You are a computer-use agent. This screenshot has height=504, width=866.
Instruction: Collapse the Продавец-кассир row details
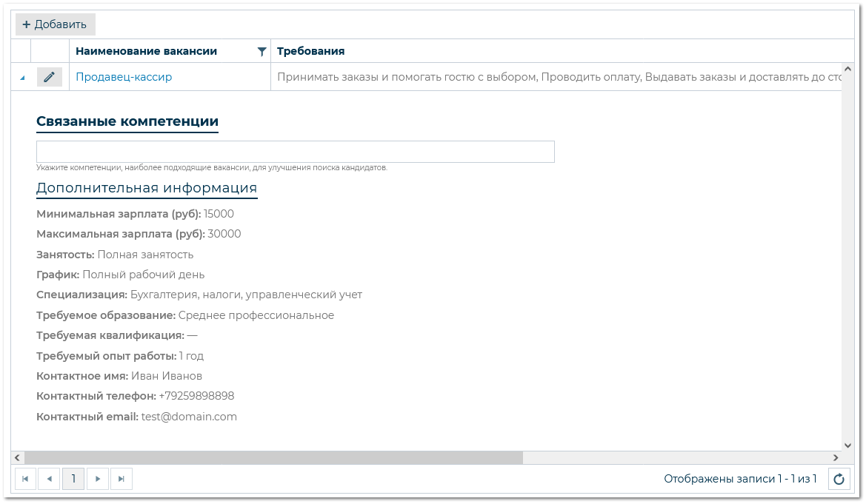pyautogui.click(x=21, y=78)
